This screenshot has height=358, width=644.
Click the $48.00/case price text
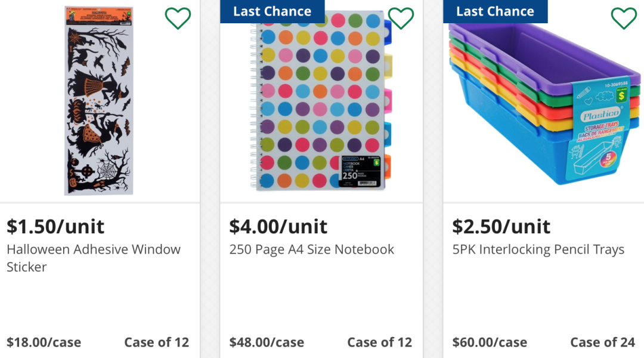267,342
